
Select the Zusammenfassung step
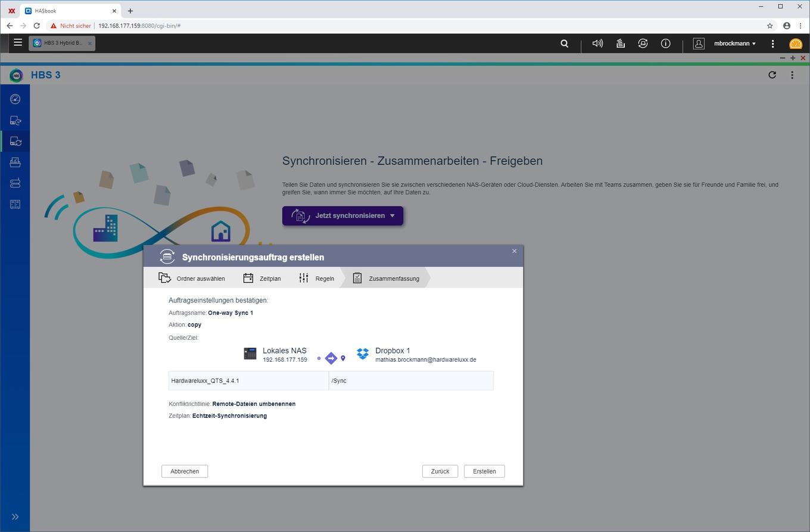(386, 278)
